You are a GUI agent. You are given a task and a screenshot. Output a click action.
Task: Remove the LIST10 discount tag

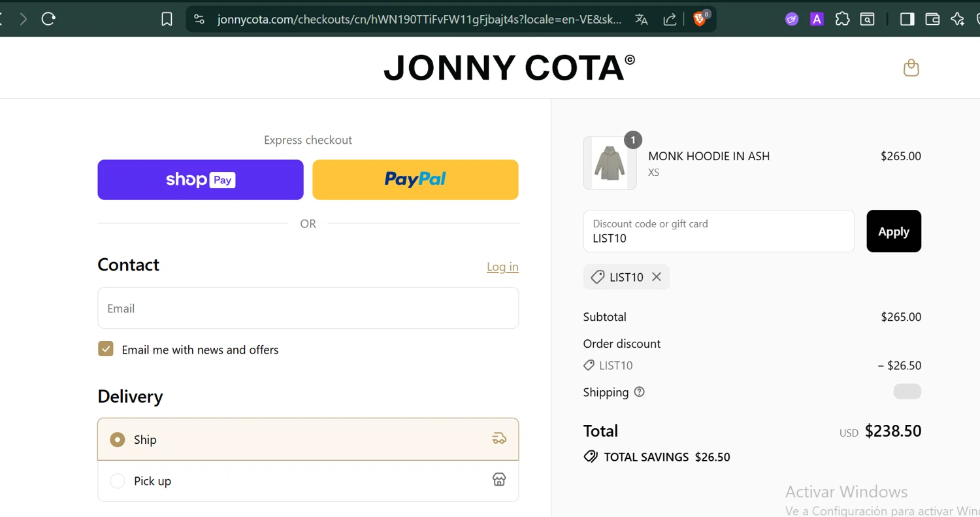click(657, 277)
